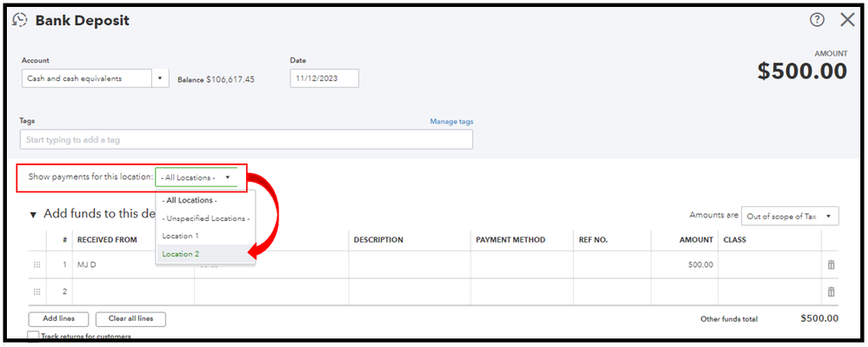Enable Track returns for customers checkbox
Screen dimensions: 868x347
click(34, 337)
